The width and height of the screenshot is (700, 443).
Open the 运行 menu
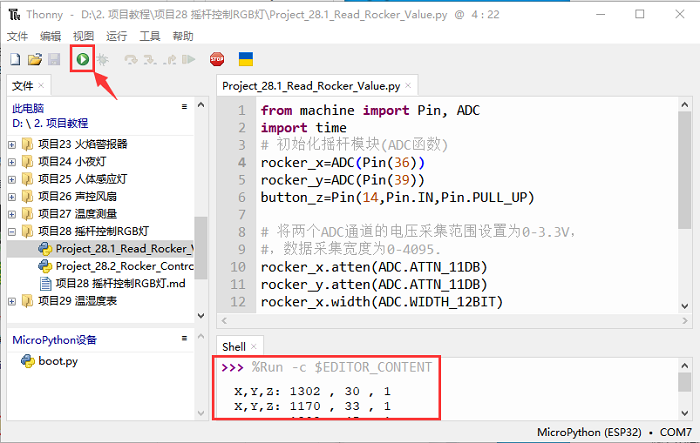[116, 36]
